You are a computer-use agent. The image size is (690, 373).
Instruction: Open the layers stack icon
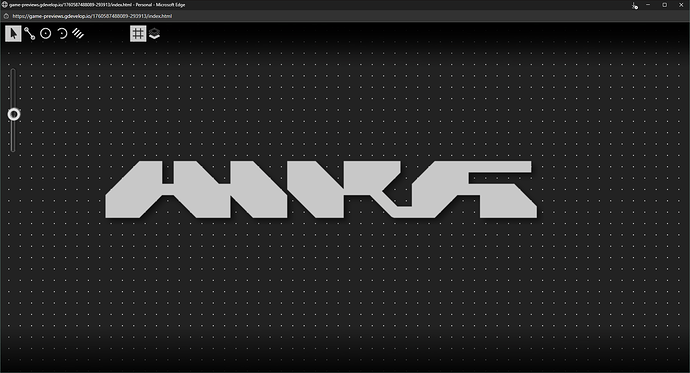[x=154, y=34]
